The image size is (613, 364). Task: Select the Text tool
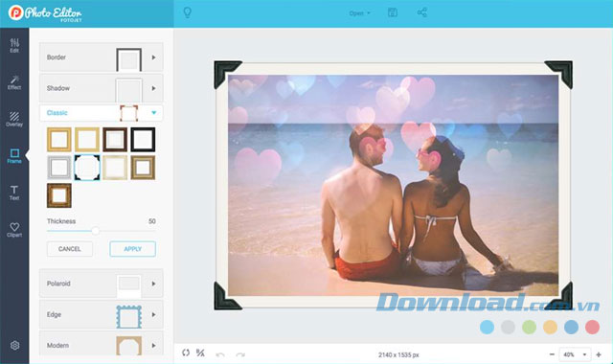coord(14,193)
